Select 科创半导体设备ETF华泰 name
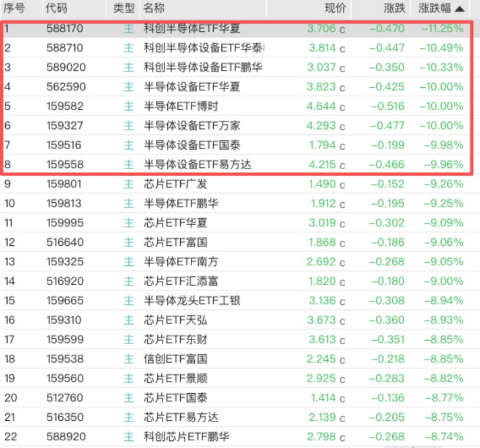Image resolution: width=480 pixels, height=448 pixels. point(204,48)
